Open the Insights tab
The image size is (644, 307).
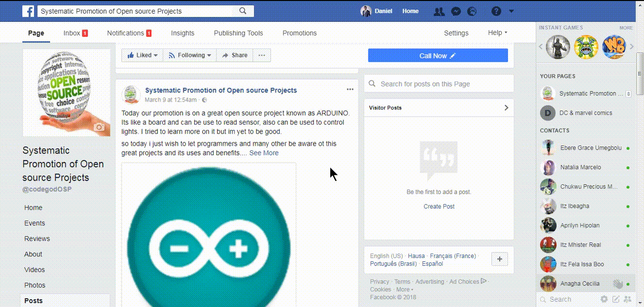click(183, 33)
